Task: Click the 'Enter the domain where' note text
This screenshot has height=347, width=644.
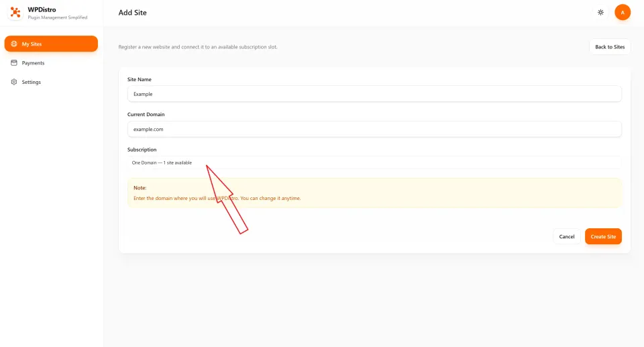Action: coord(217,198)
